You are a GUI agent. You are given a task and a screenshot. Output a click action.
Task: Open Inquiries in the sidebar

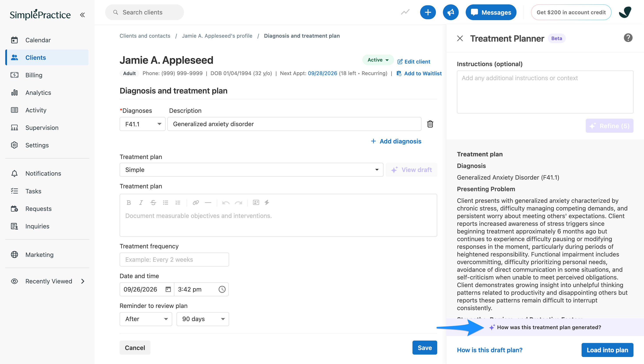pos(47,226)
